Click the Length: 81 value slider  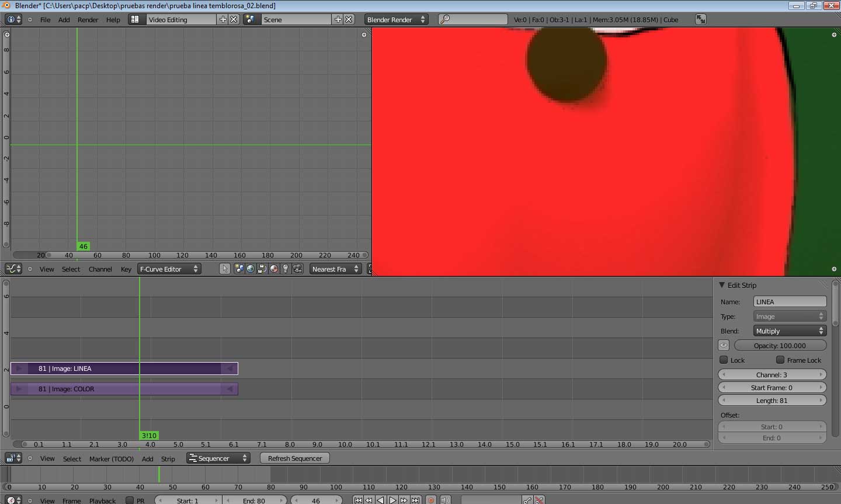[x=772, y=400]
